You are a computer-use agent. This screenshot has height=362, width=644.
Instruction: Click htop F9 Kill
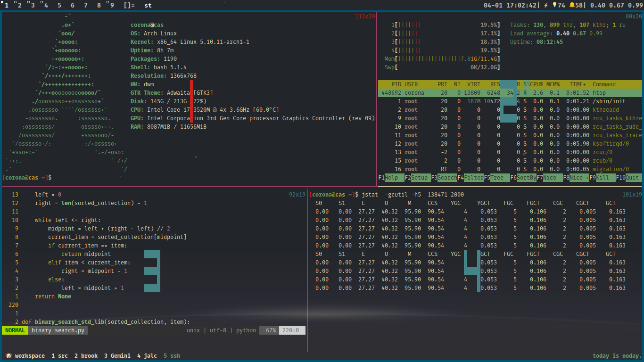pyautogui.click(x=602, y=178)
